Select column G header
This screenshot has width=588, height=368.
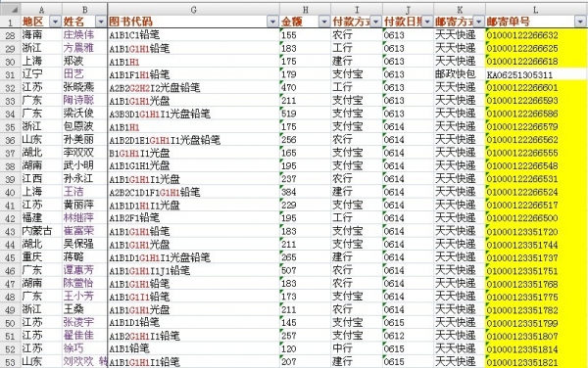tap(193, 10)
